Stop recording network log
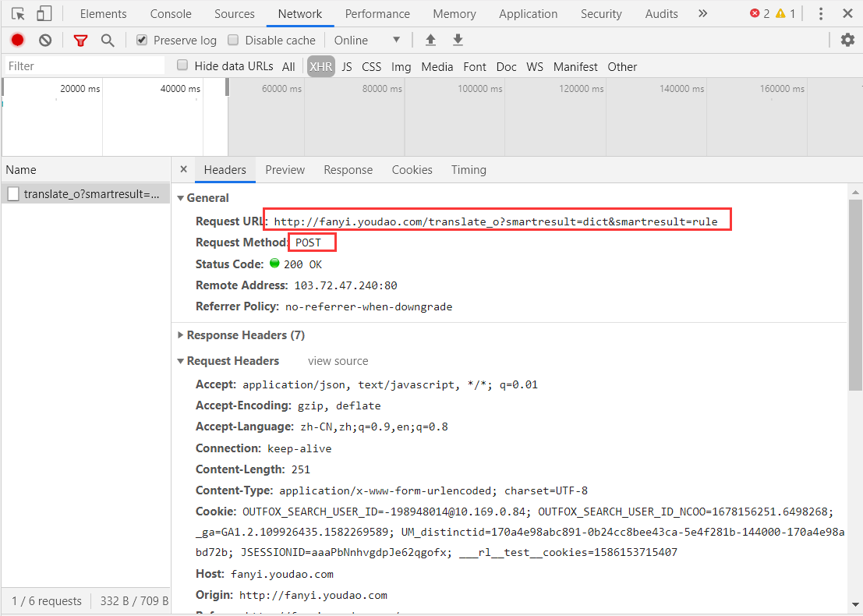This screenshot has width=863, height=616. point(18,41)
